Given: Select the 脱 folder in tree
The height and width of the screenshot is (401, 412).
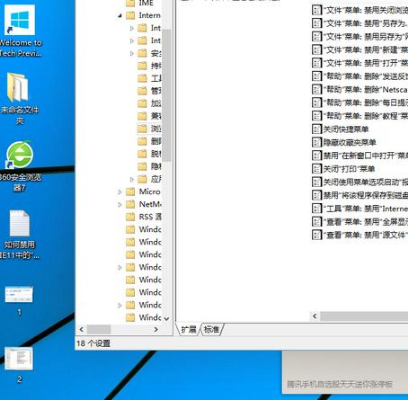Looking at the screenshot, I should 149,154.
